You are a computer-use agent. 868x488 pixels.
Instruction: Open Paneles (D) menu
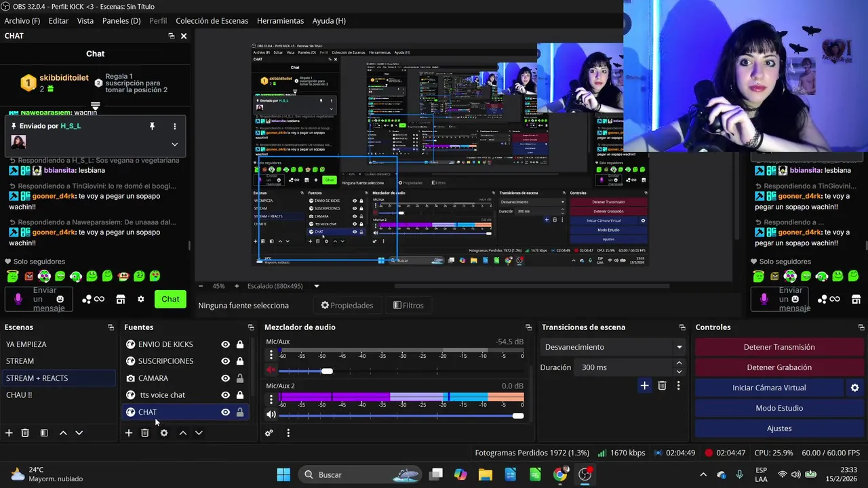coord(121,21)
